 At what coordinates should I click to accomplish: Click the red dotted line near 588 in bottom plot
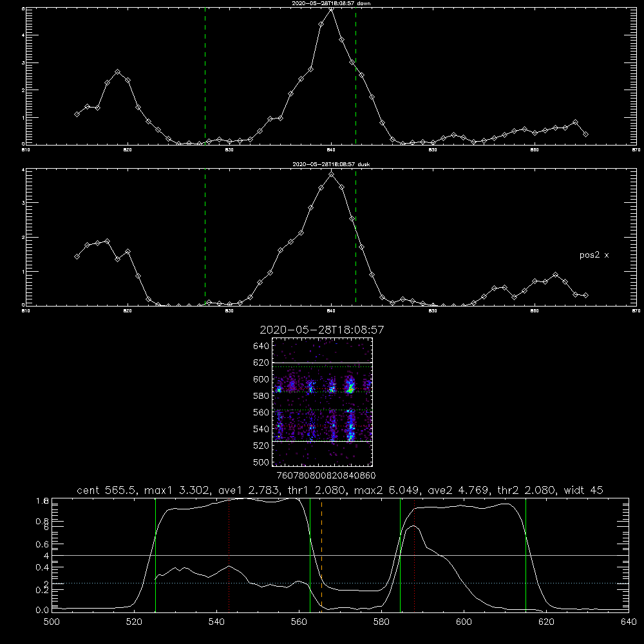pos(414,554)
